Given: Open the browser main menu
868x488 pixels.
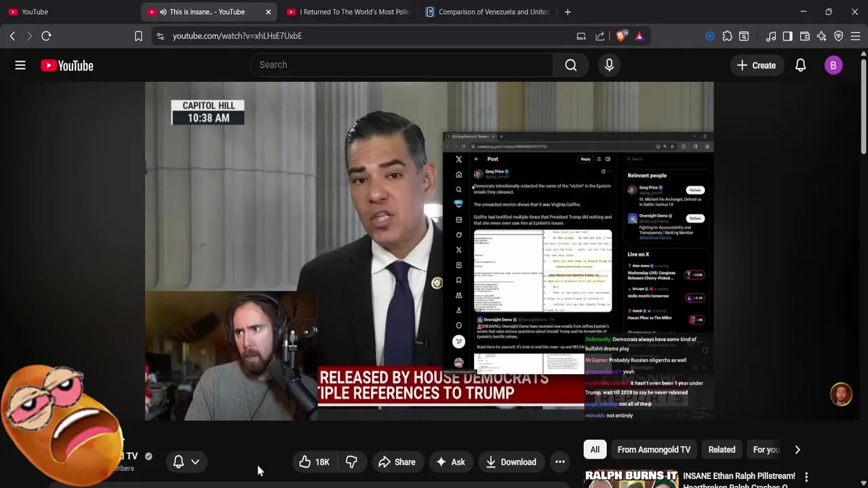Looking at the screenshot, I should pyautogui.click(x=856, y=36).
